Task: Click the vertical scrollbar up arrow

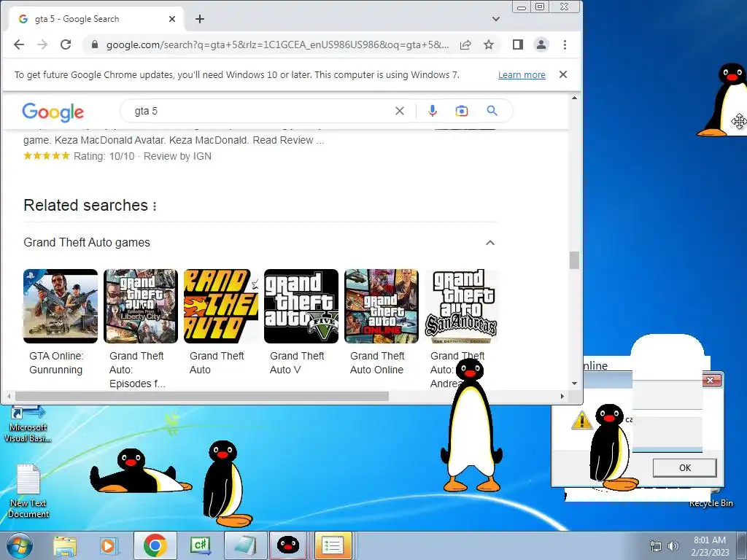Action: (575, 98)
